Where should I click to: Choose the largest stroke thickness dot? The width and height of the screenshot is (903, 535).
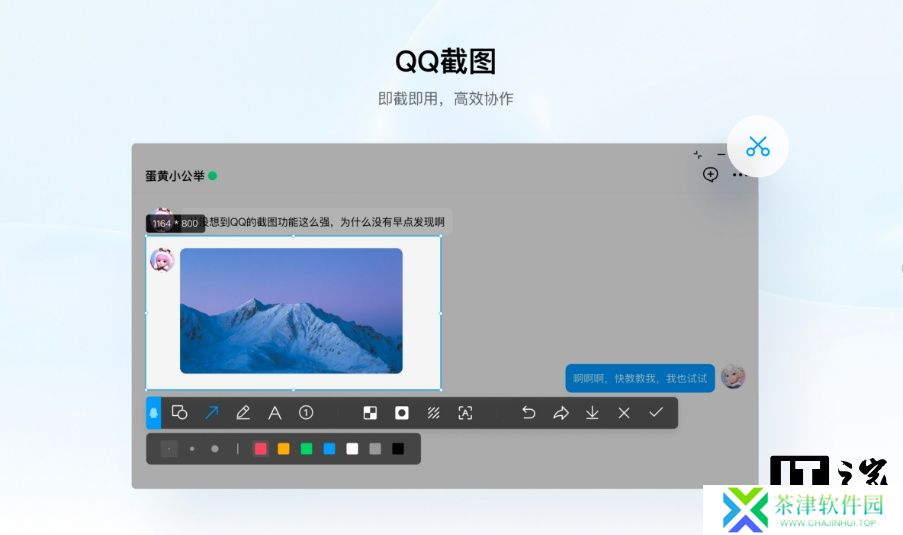click(215, 449)
